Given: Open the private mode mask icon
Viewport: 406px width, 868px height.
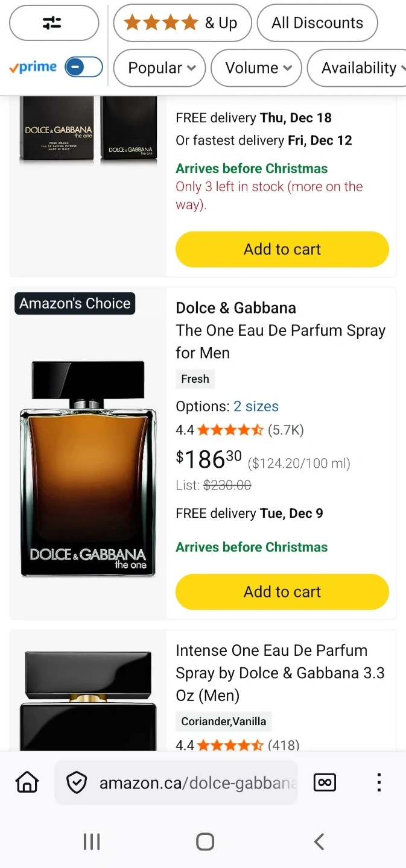Looking at the screenshot, I should (325, 782).
